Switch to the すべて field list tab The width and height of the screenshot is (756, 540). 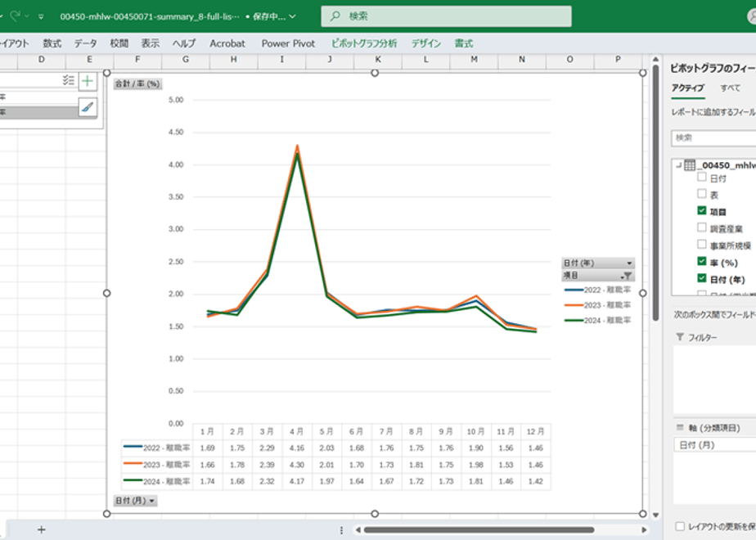731,88
